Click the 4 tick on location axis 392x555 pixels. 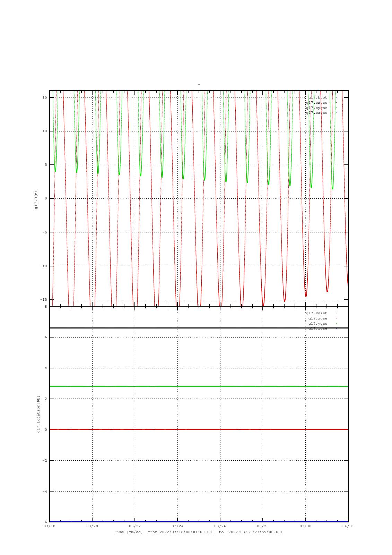46,368
